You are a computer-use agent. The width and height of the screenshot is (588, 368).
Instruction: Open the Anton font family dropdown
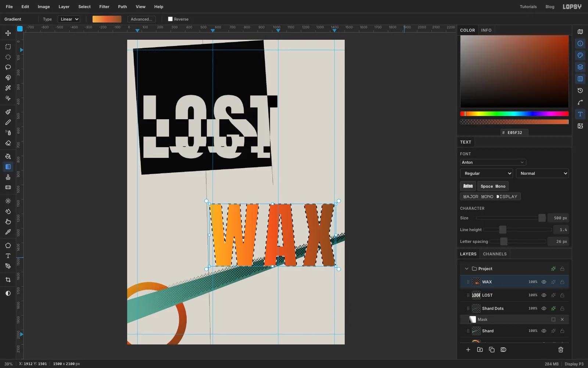[493, 162]
